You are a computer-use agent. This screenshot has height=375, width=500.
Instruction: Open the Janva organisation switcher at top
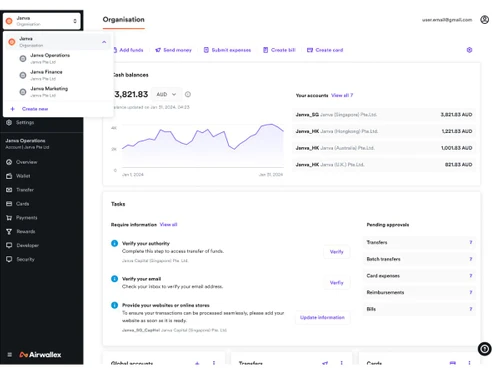[x=42, y=21]
